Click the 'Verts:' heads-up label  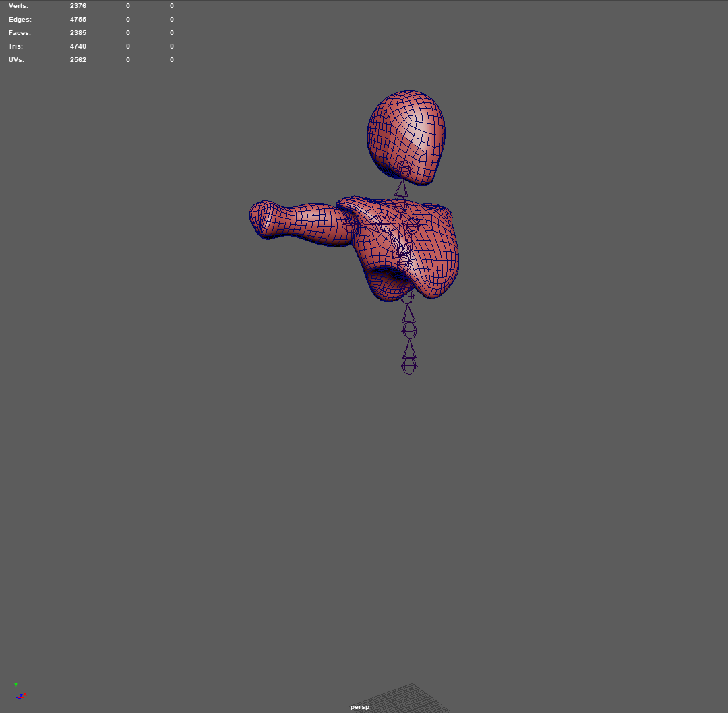point(18,6)
